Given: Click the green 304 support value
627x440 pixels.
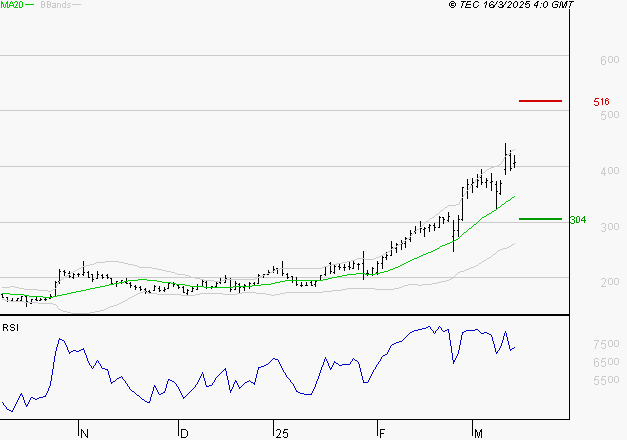Looking at the screenshot, I should tap(578, 220).
